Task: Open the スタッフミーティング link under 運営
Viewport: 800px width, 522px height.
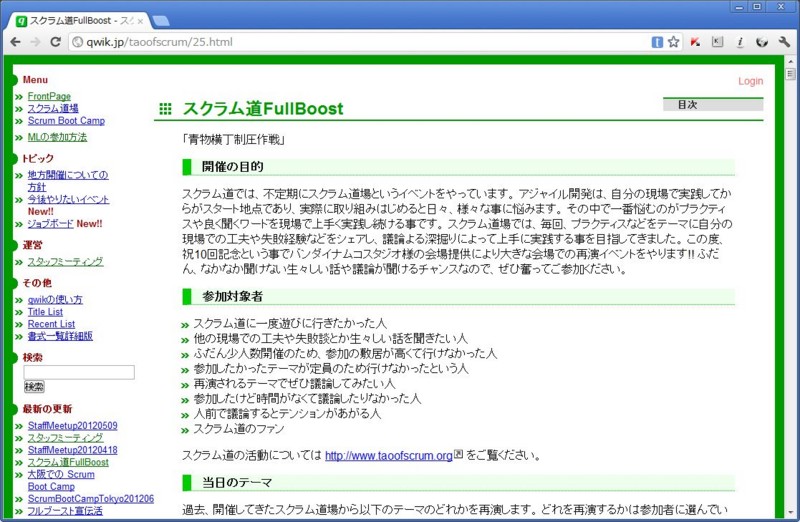Action: pyautogui.click(x=65, y=261)
